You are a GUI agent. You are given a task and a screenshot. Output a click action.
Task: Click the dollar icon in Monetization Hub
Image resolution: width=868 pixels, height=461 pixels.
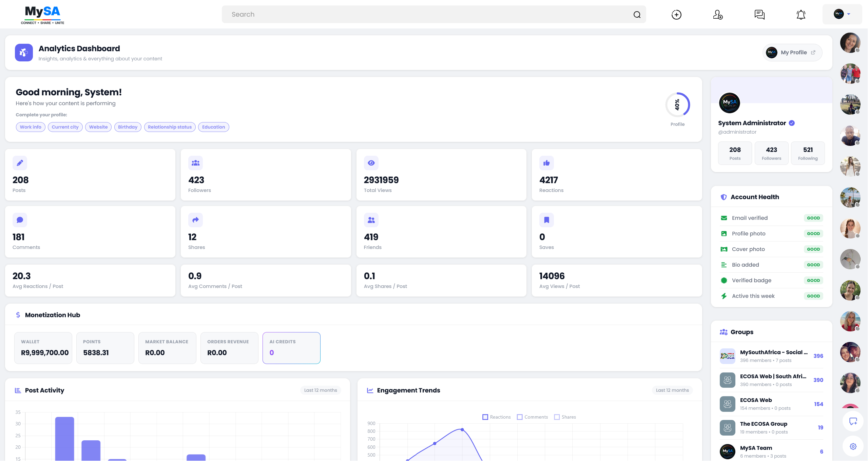coord(18,315)
